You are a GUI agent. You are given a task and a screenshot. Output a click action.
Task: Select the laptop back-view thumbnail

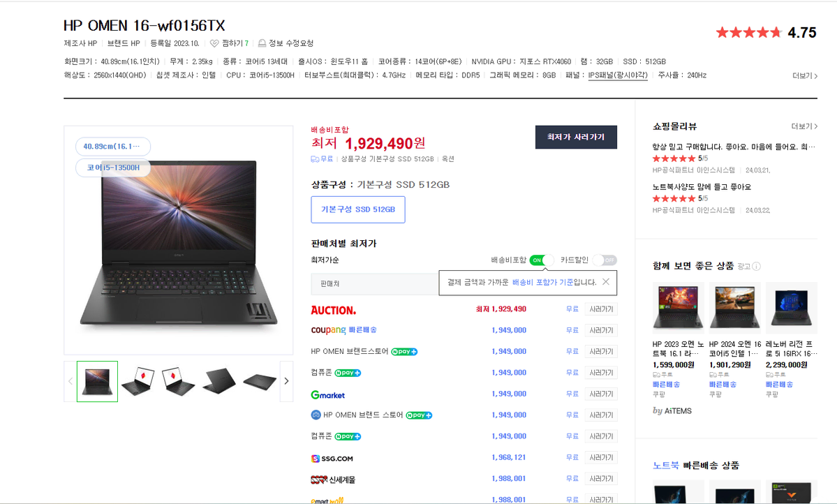pyautogui.click(x=219, y=381)
